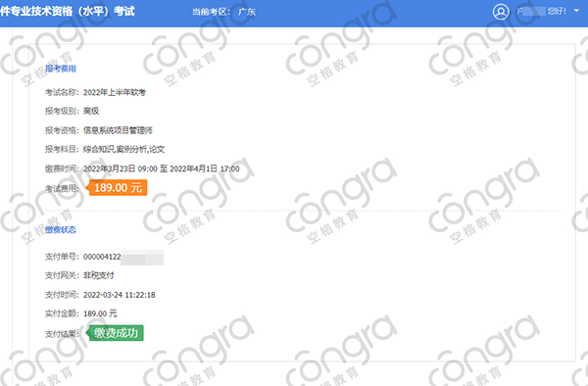This screenshot has height=386, width=588.
Task: Click the 支付结果 label
Action: coord(62,334)
